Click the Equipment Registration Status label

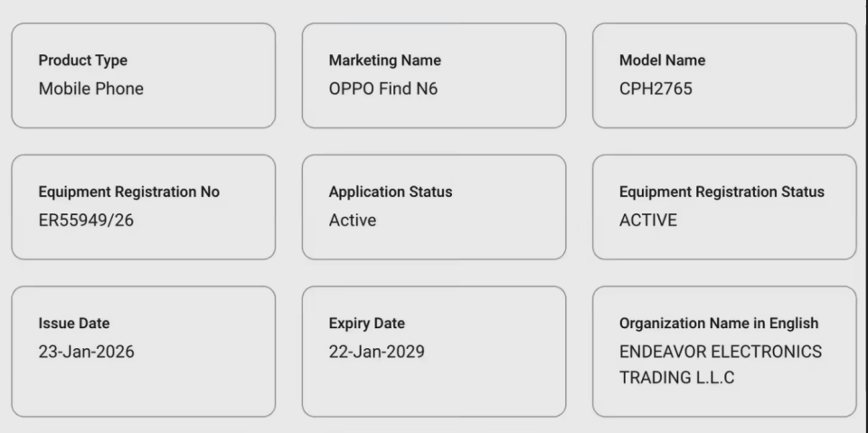(722, 192)
